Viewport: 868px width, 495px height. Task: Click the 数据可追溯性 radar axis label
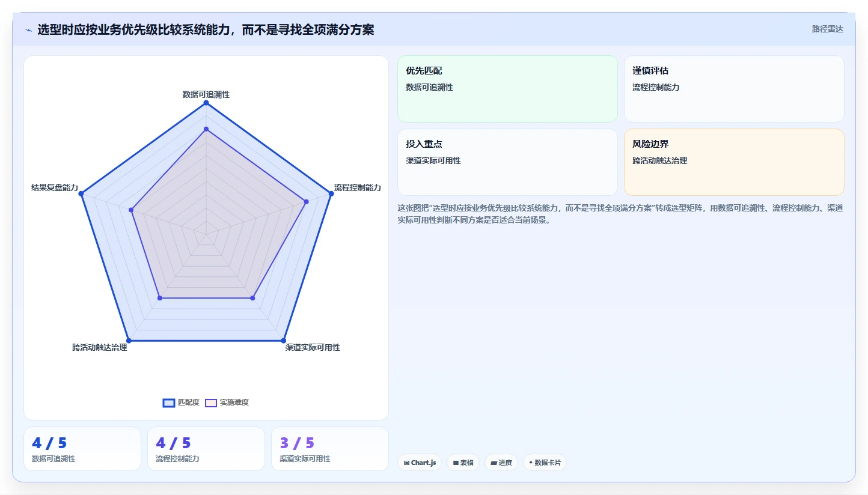(206, 94)
